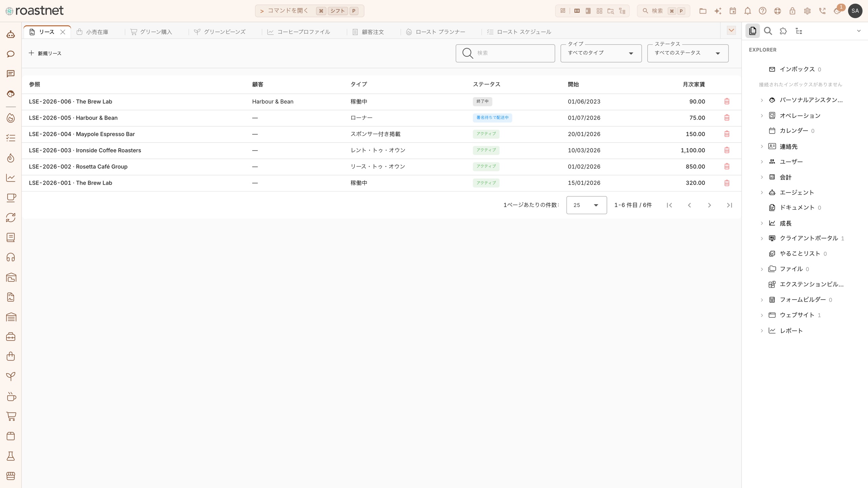Click the lease search input field
868x488 pixels.
pyautogui.click(x=505, y=53)
